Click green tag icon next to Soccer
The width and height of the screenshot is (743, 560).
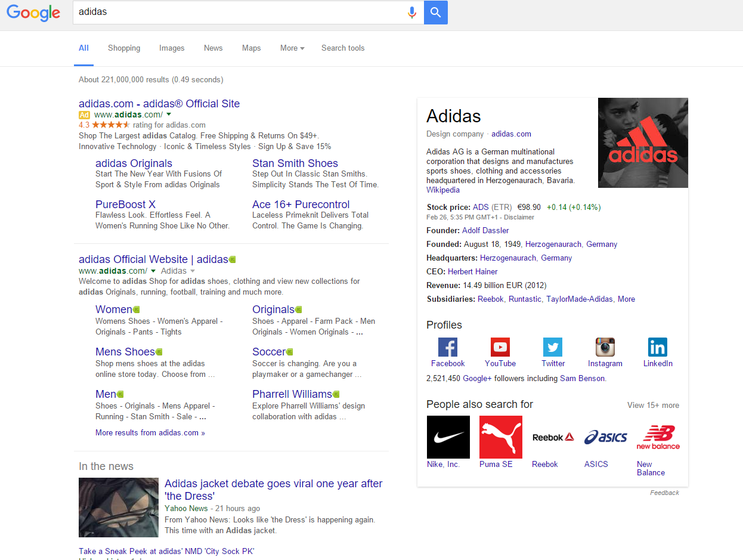(289, 352)
